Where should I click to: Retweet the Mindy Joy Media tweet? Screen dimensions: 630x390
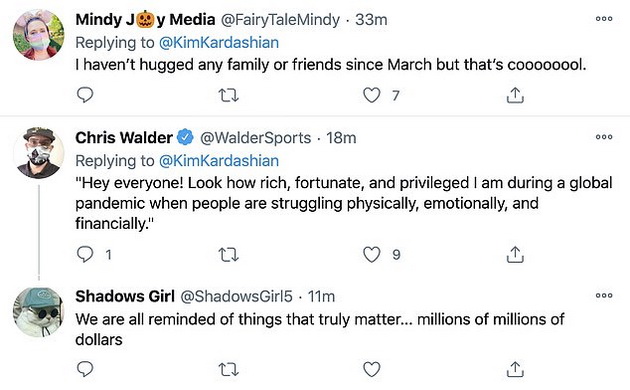pyautogui.click(x=228, y=96)
